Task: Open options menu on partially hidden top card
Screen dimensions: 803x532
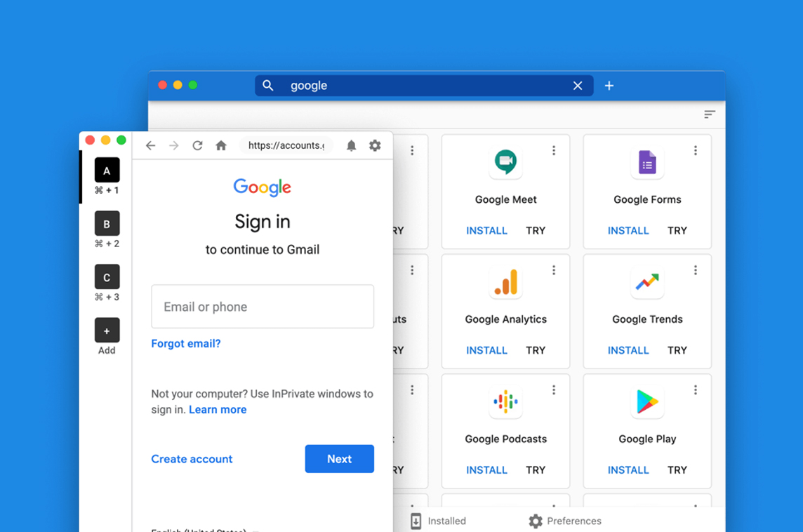Action: (412, 150)
